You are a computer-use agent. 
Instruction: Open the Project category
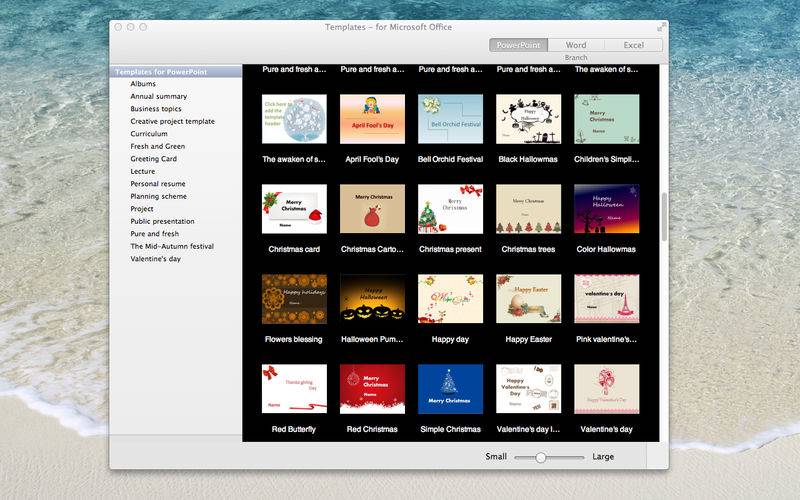click(142, 209)
